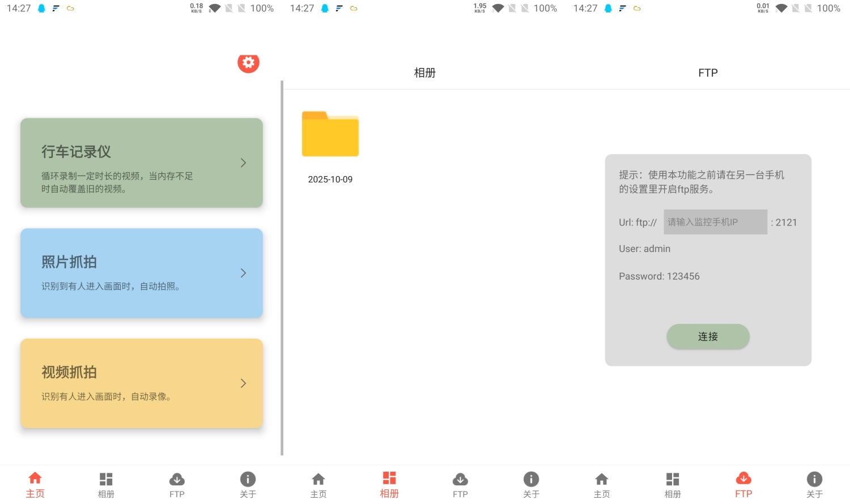850x504 pixels.
Task: Tap the red highlighted 主页 home icon
Action: coord(35,479)
